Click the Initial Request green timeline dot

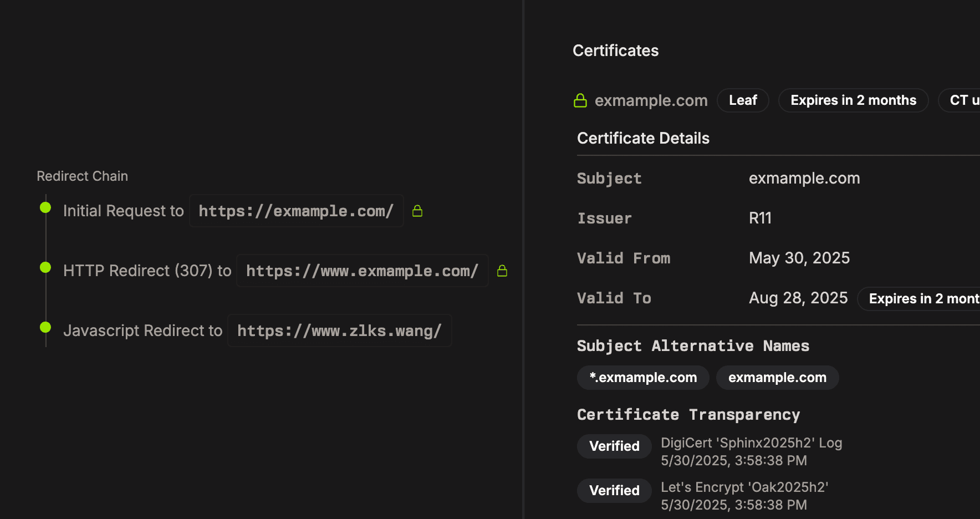(x=45, y=208)
